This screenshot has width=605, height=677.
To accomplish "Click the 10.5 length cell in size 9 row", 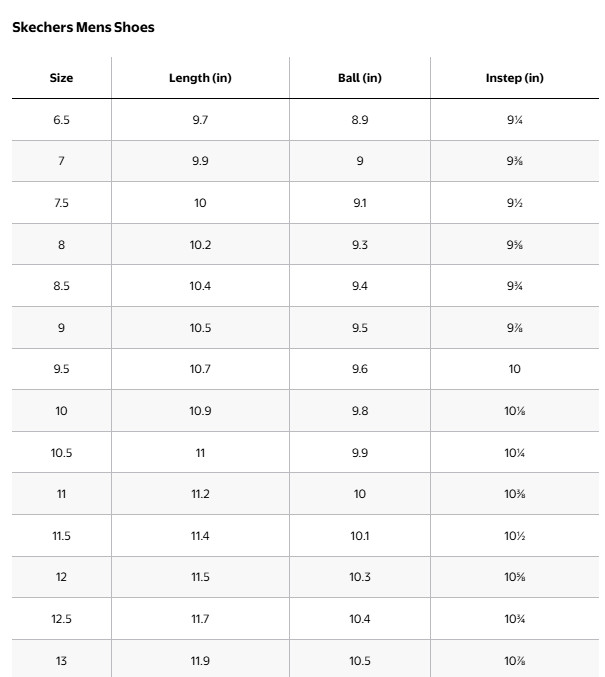I will click(x=200, y=328).
